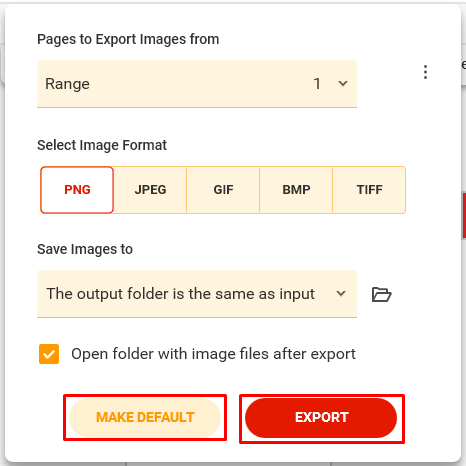Click the page number 1 value
The height and width of the screenshot is (466, 466).
(317, 84)
